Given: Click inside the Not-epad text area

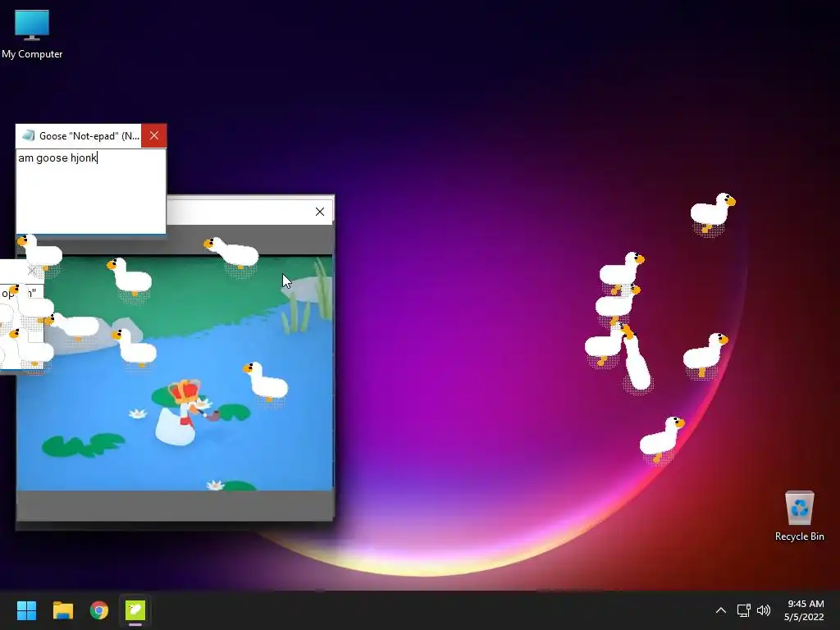Looking at the screenshot, I should pos(91,191).
